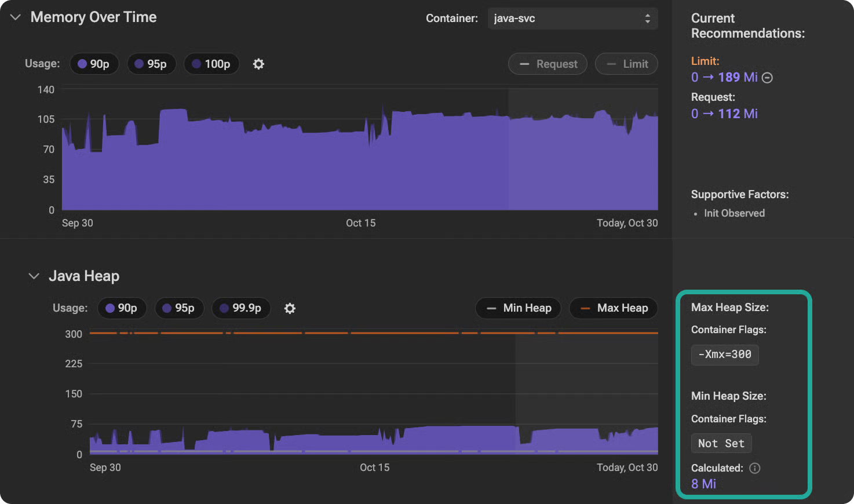Click the info icon next to Calculated
The height and width of the screenshot is (504, 854).
[x=754, y=468]
